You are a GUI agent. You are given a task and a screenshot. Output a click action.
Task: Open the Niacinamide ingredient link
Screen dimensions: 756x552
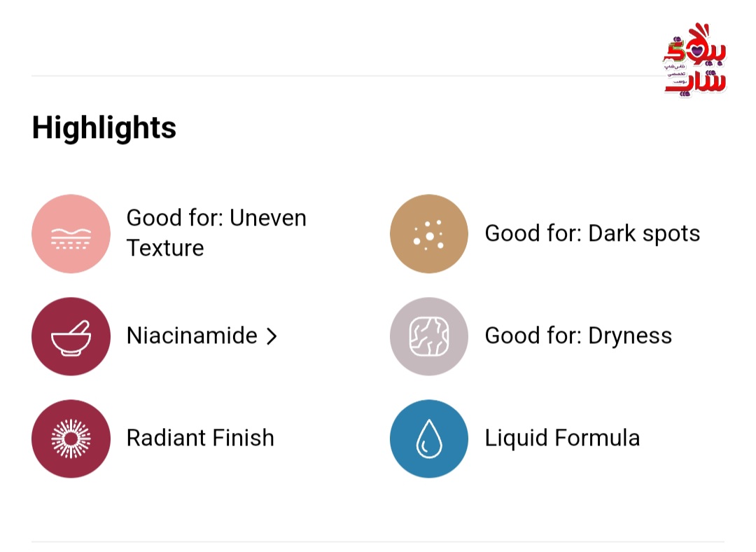pyautogui.click(x=192, y=336)
